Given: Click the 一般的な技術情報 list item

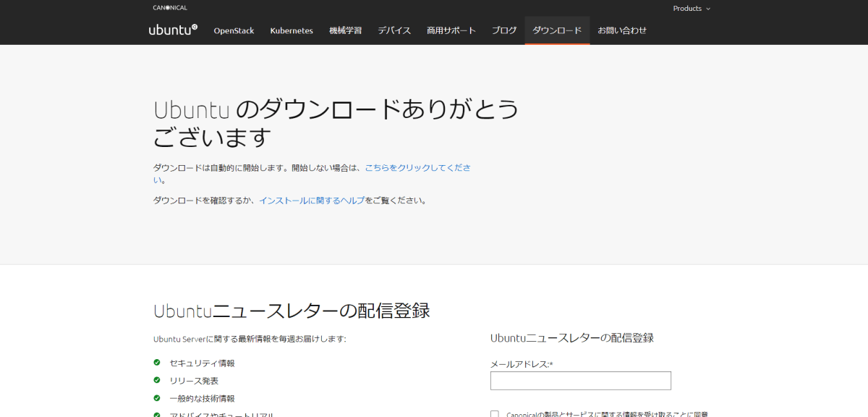Looking at the screenshot, I should point(202,398).
